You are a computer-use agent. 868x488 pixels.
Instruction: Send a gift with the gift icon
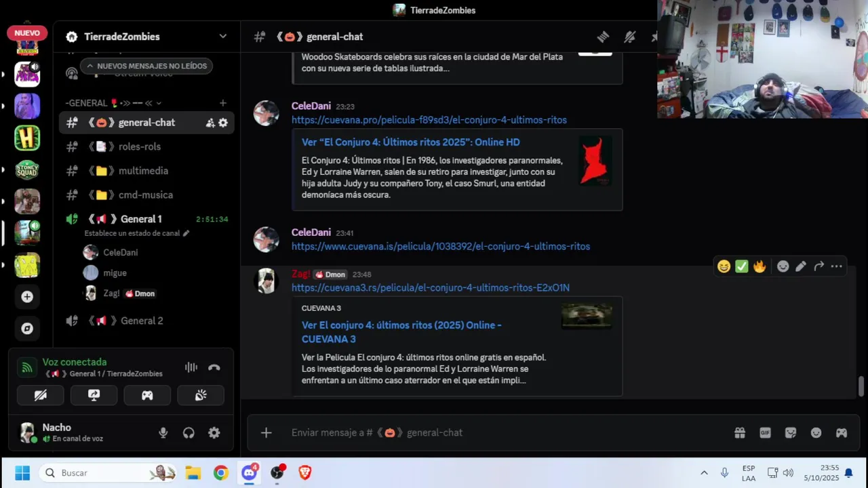pos(740,432)
